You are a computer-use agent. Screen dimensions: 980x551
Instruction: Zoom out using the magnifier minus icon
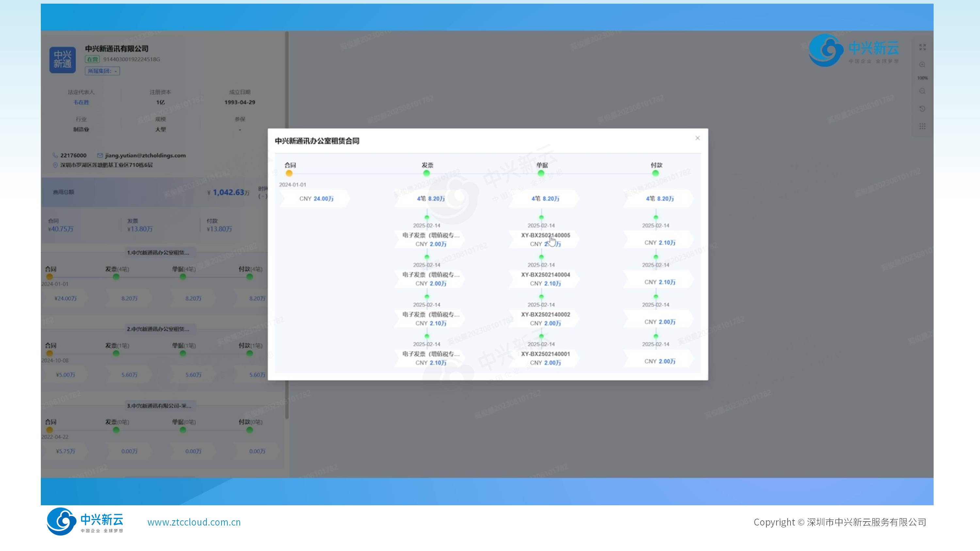click(923, 91)
